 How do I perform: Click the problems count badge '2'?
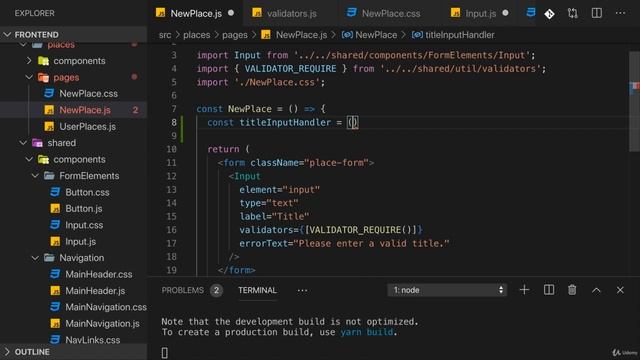pos(216,290)
